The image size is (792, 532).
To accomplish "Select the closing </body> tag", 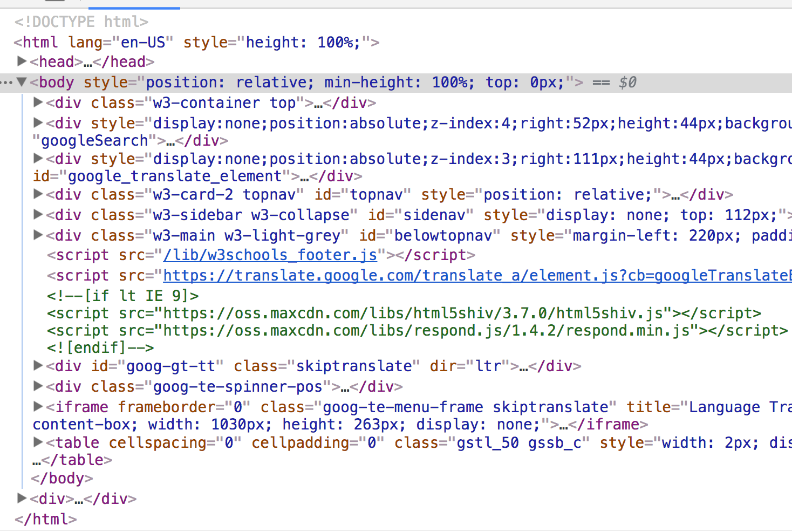I will tap(62, 478).
